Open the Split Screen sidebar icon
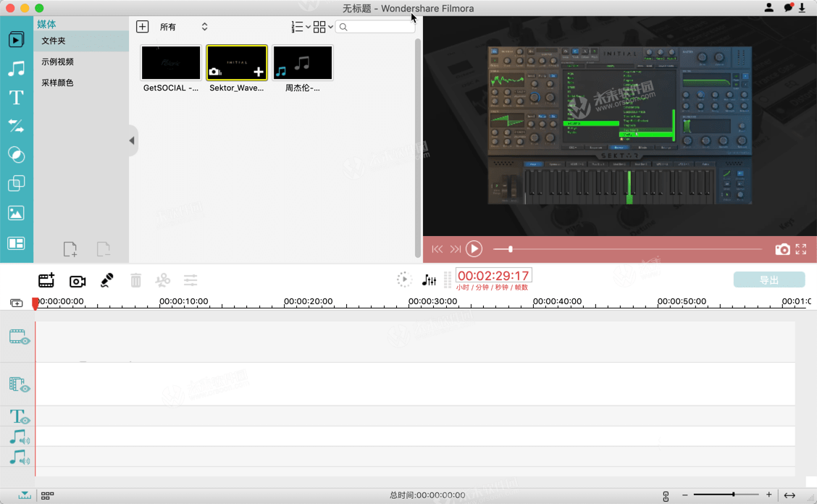 pyautogui.click(x=16, y=243)
